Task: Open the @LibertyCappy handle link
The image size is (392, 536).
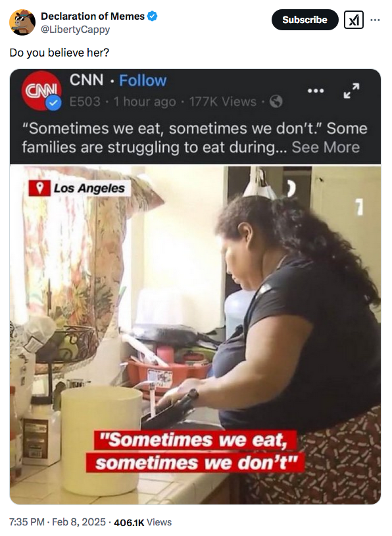Action: 75,30
